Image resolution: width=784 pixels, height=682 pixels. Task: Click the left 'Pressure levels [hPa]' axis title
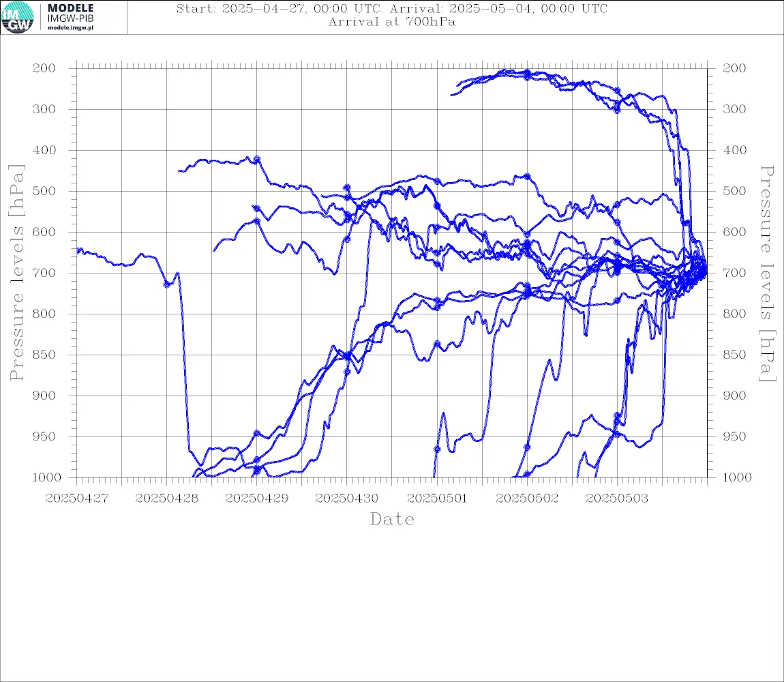pos(16,273)
